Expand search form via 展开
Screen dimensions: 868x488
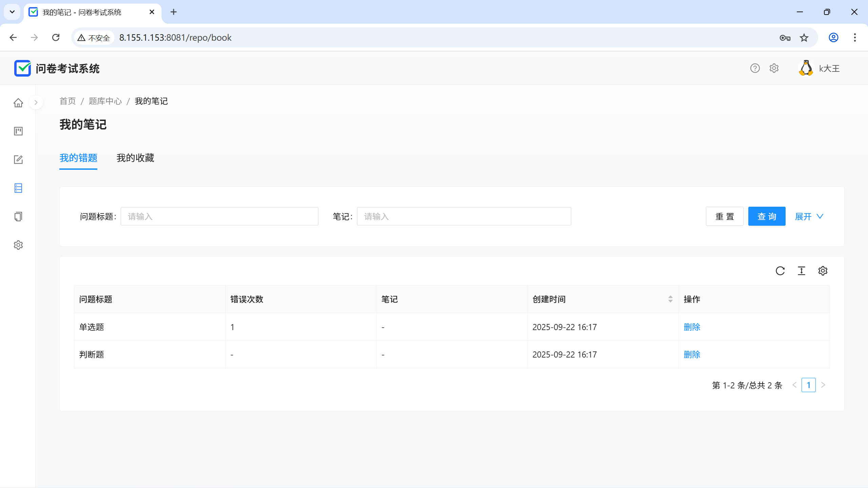[809, 216]
